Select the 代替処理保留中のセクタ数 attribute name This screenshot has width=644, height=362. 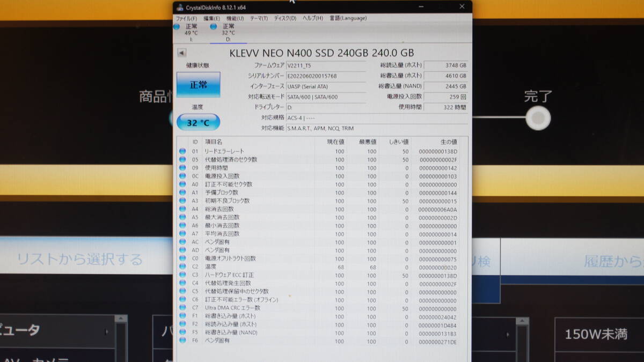237,292
